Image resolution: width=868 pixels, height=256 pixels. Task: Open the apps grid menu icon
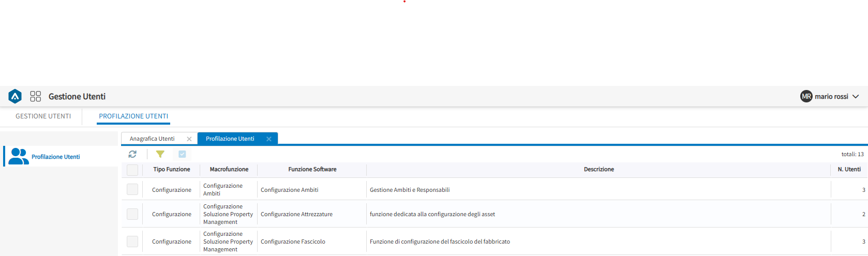(35, 96)
